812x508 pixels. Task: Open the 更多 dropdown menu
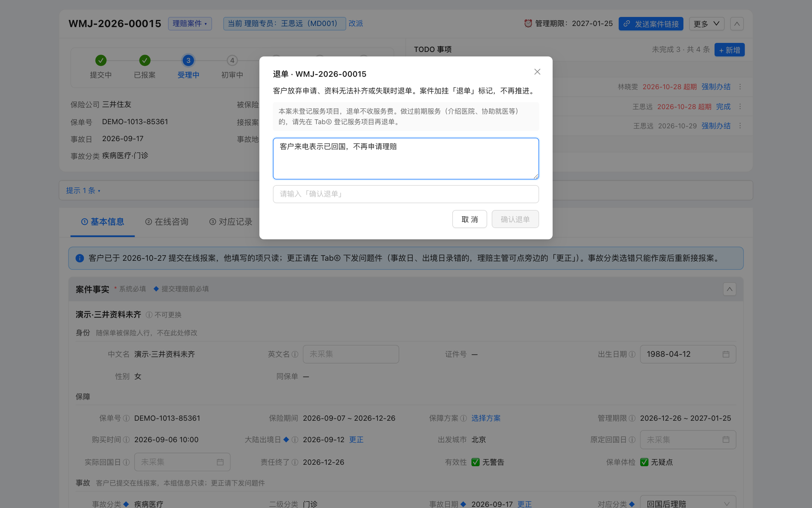coord(707,24)
